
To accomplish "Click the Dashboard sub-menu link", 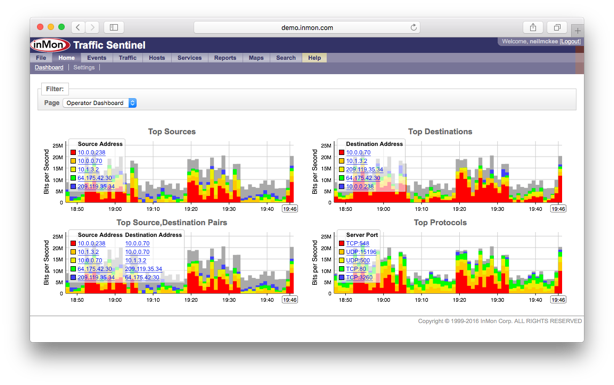I will pyautogui.click(x=49, y=67).
